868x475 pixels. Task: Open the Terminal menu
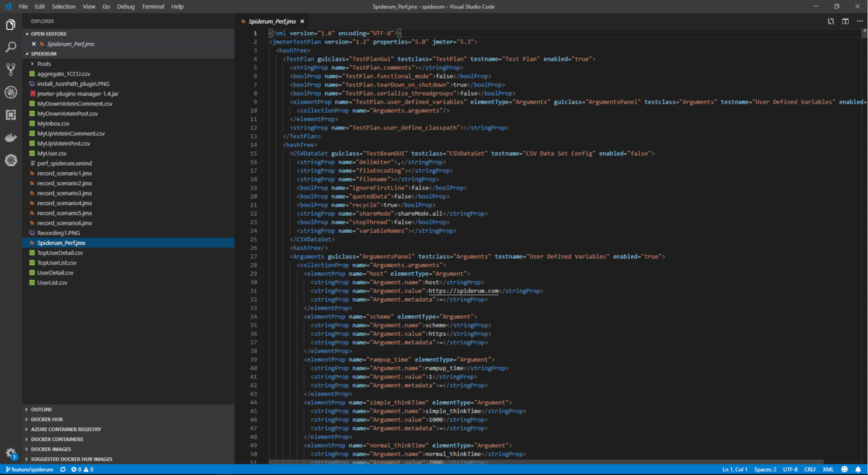click(153, 7)
